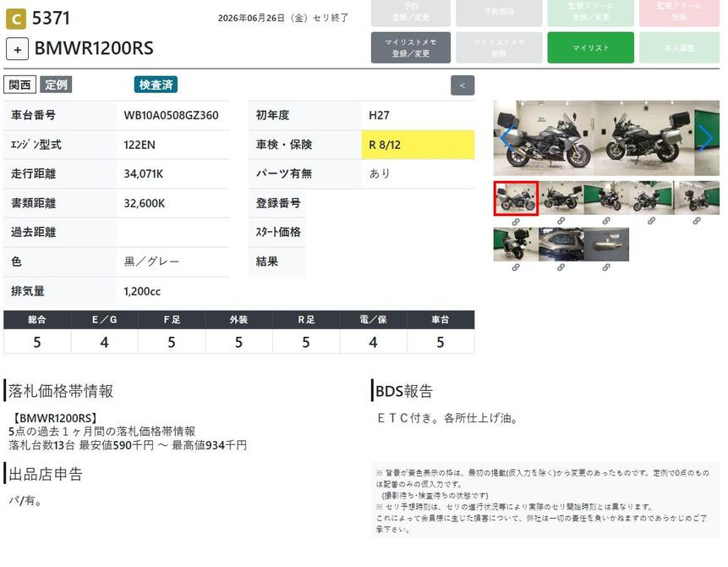Click 電／保 score value 4
The image size is (728, 567).
pos(373,343)
